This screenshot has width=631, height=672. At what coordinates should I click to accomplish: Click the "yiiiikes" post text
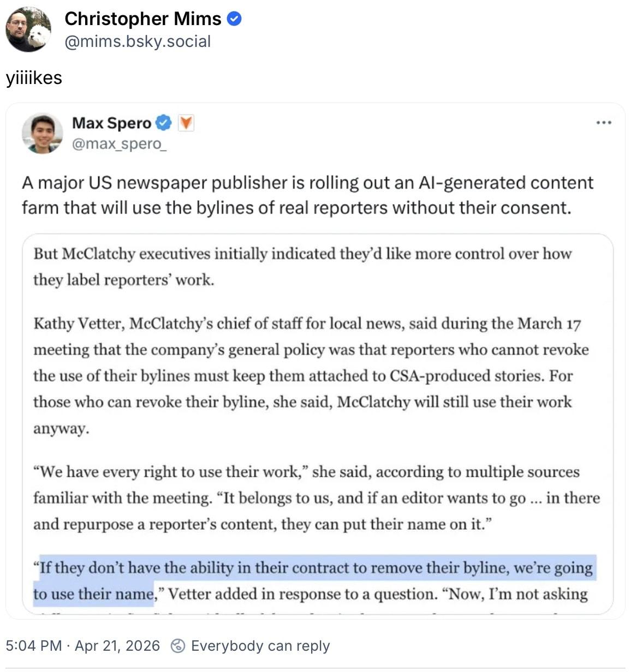click(34, 78)
